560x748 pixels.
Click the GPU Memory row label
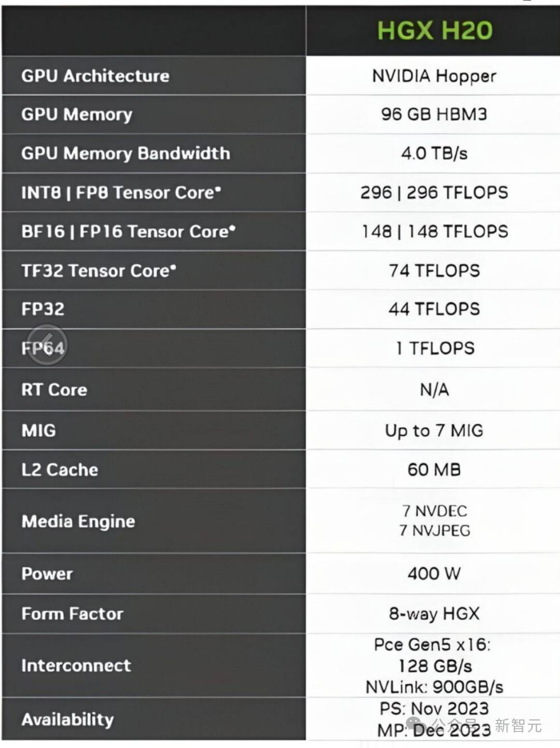[77, 115]
